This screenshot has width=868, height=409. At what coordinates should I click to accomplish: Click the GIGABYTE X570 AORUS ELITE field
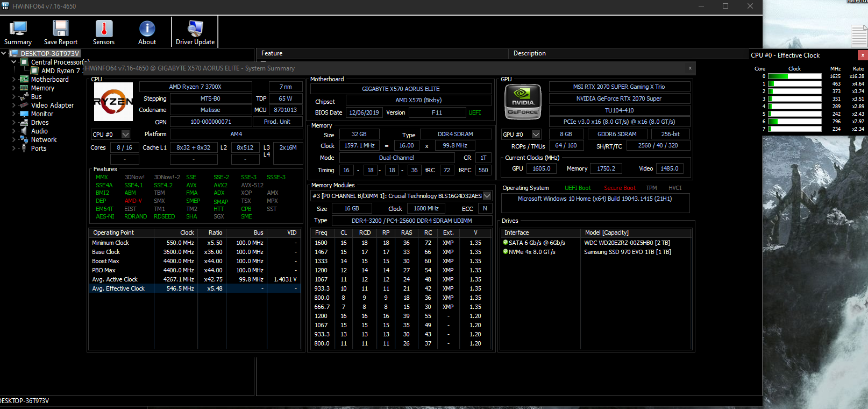pyautogui.click(x=401, y=89)
